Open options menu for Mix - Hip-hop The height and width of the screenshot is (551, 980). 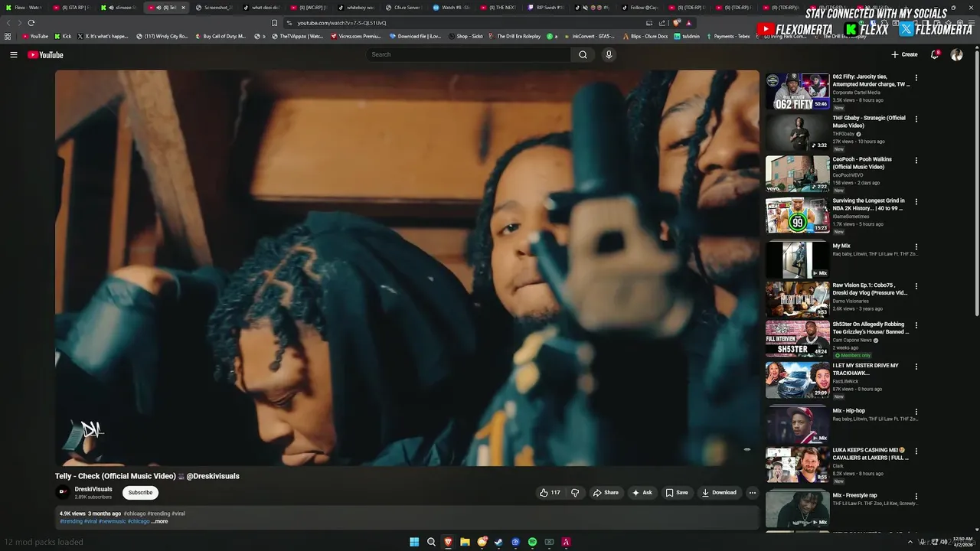coord(916,412)
